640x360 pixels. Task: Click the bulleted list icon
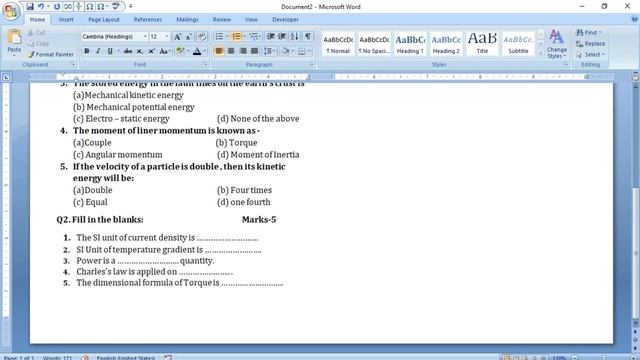click(219, 37)
